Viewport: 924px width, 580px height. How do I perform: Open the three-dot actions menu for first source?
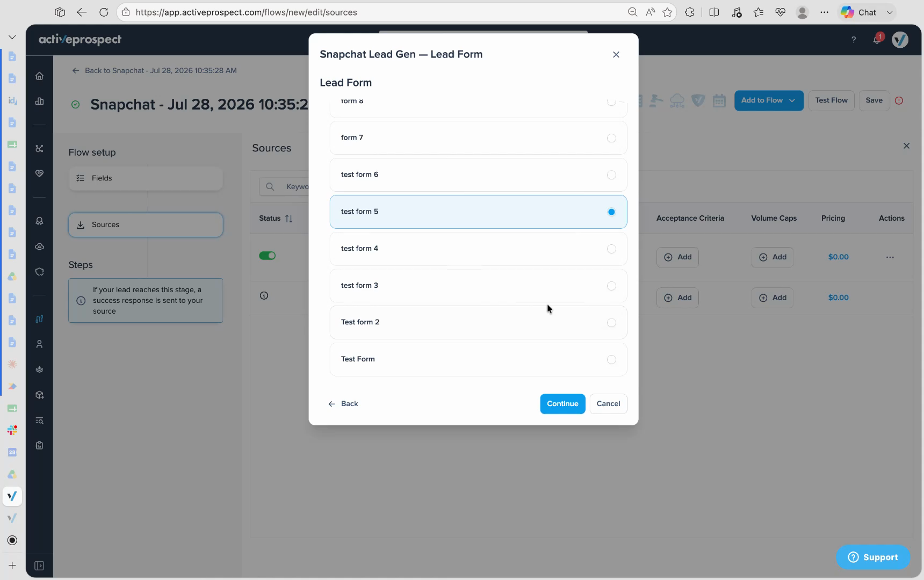click(x=890, y=257)
